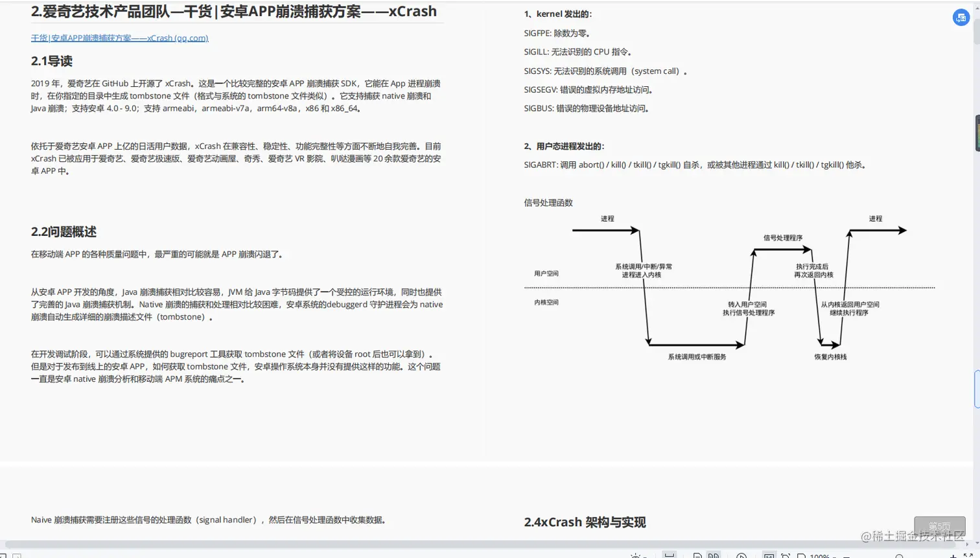The width and height of the screenshot is (980, 558).
Task: Toggle the brightness/dark reading mode
Action: [x=635, y=555]
